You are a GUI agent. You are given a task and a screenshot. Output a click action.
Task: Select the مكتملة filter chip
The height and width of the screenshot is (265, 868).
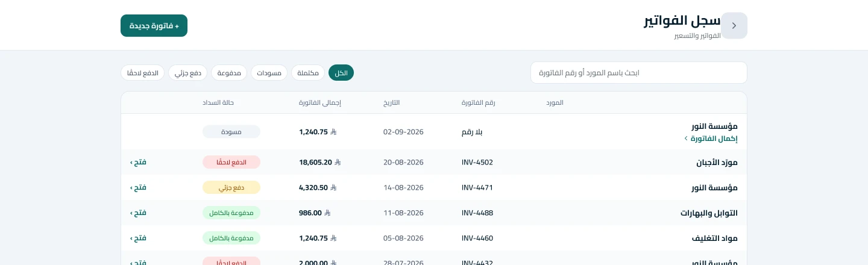tap(308, 73)
